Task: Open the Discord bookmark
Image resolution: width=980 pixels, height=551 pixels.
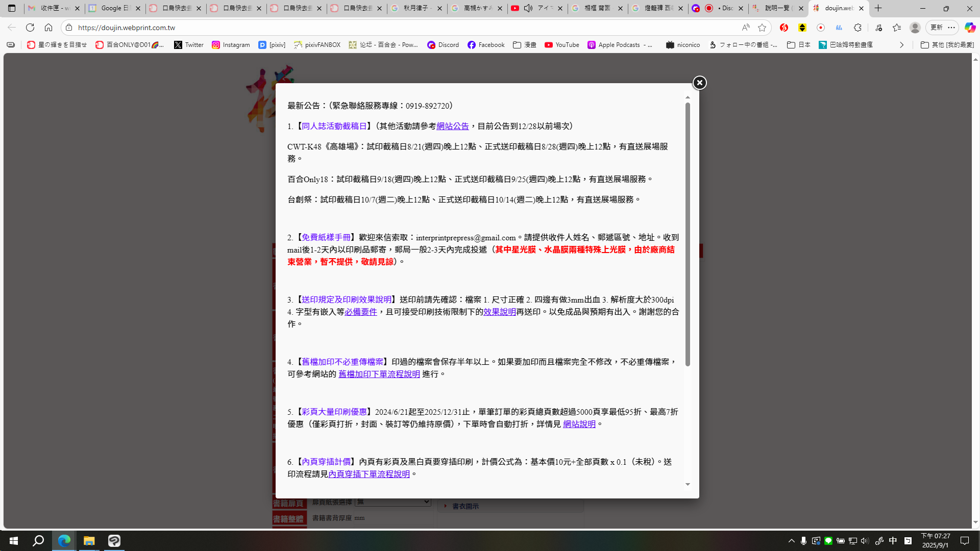Action: (443, 45)
